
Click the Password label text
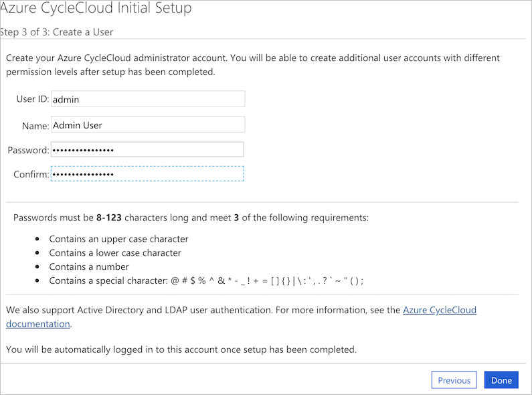click(28, 150)
